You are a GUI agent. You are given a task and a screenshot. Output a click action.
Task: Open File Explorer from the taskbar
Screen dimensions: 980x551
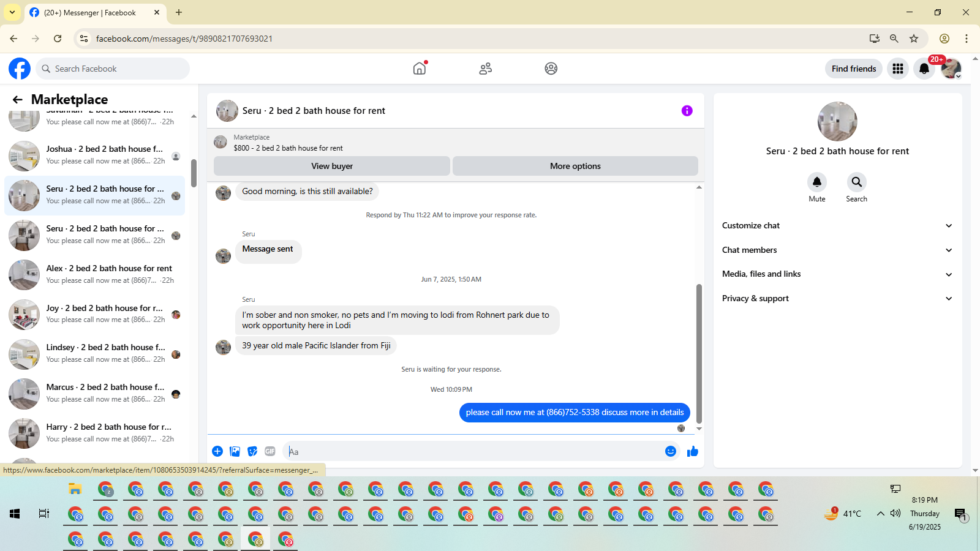(x=75, y=489)
